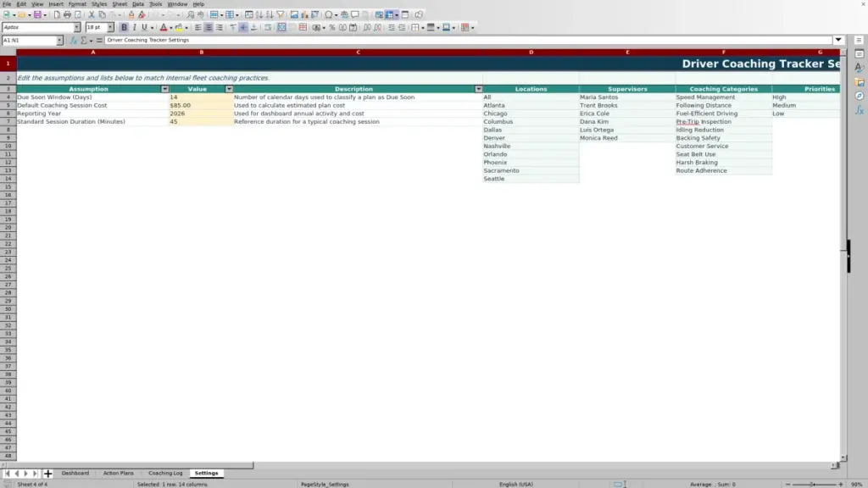Click the Save document icon
Screen dimensions: 868x488
coord(37,14)
